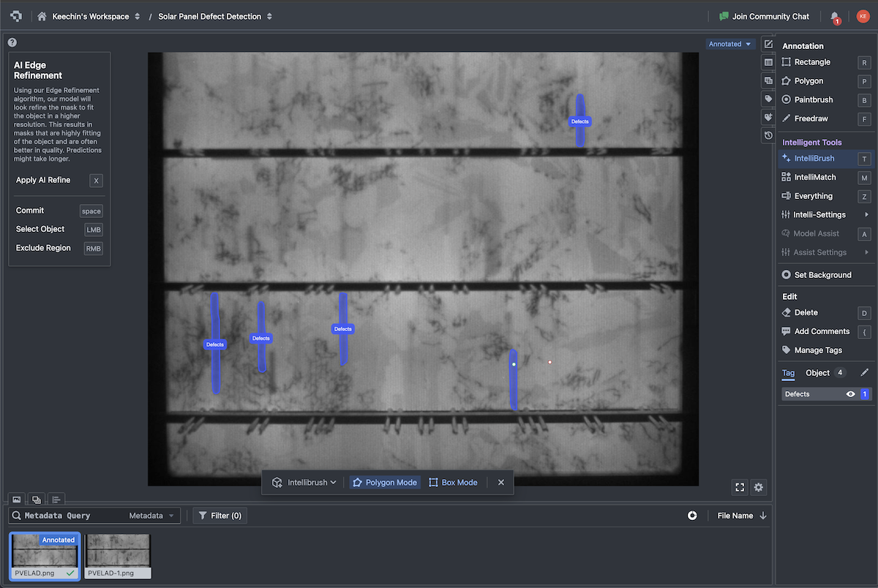Open the Annotated status dropdown
878x588 pixels.
pos(729,44)
